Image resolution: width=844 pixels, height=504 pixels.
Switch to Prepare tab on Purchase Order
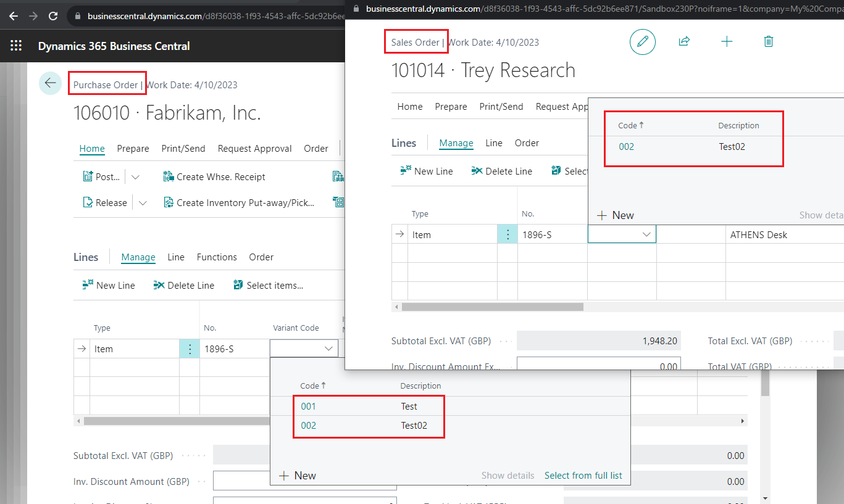(133, 149)
